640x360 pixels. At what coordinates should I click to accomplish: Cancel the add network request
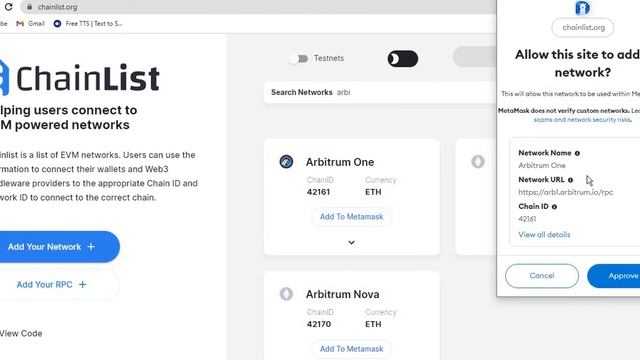click(542, 276)
